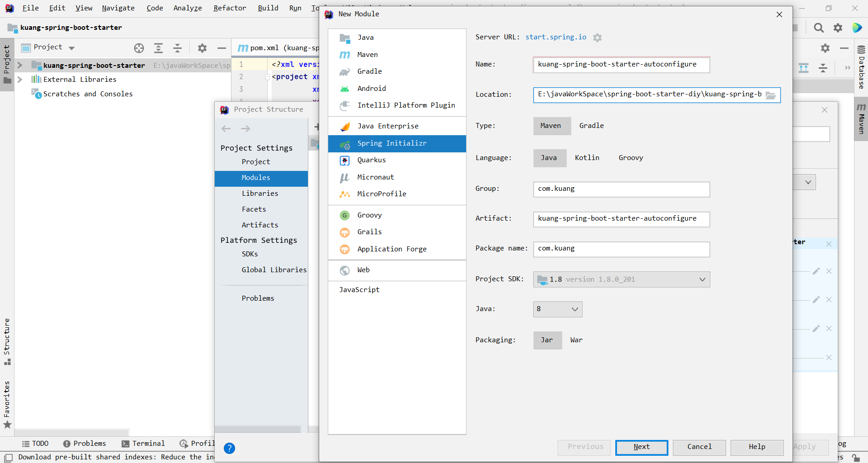Click the Group input field
Image resolution: width=868 pixels, height=463 pixels.
click(x=621, y=189)
